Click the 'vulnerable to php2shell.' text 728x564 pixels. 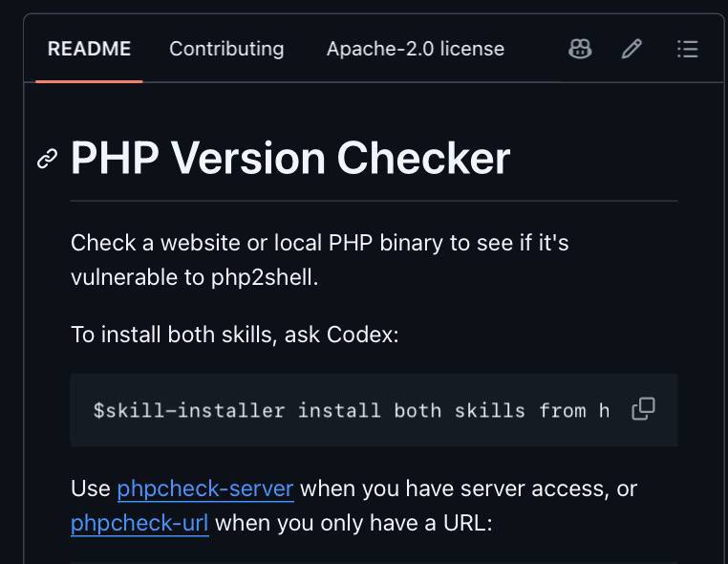195,277
